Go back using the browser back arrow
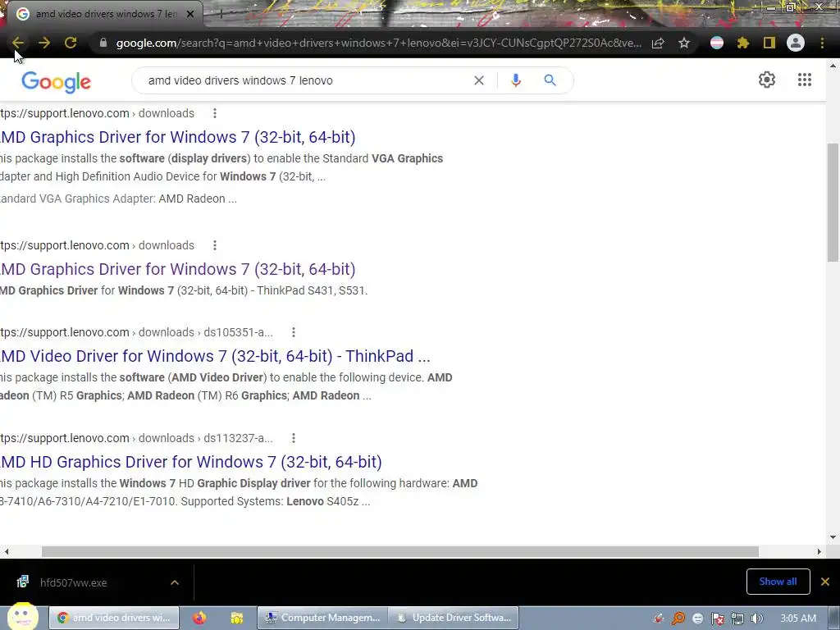840x630 pixels. [18, 43]
